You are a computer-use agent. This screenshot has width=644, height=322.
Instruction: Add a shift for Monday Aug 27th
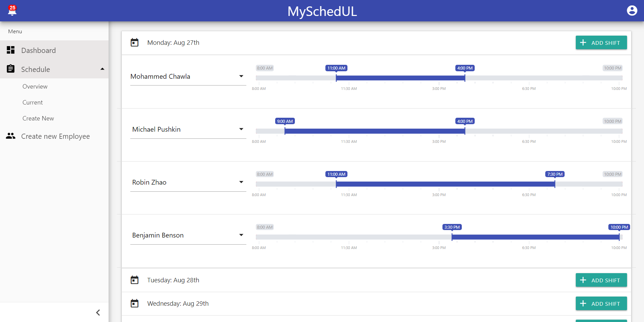(601, 43)
